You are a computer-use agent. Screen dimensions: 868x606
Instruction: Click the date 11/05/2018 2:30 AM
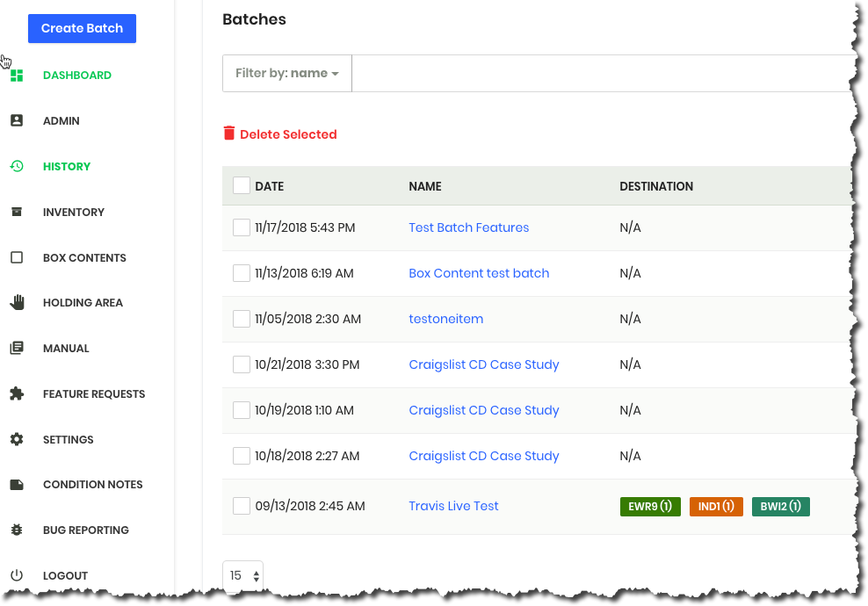pyautogui.click(x=307, y=319)
